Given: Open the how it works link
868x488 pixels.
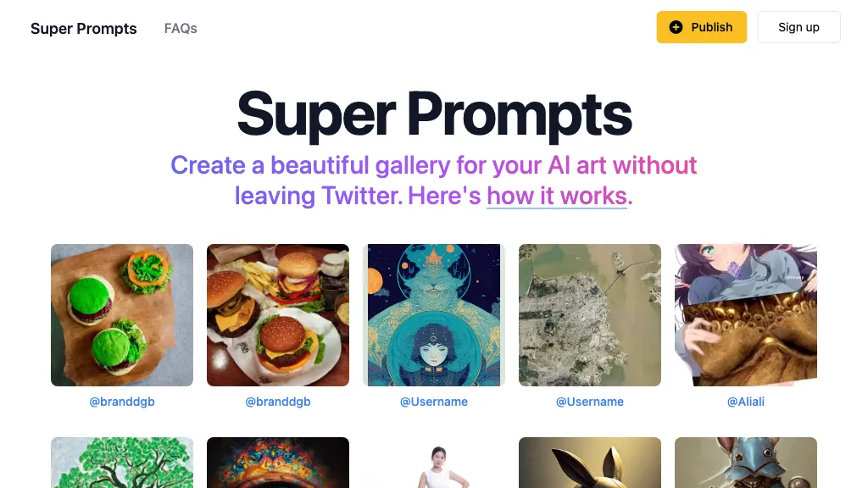Looking at the screenshot, I should pos(556,196).
